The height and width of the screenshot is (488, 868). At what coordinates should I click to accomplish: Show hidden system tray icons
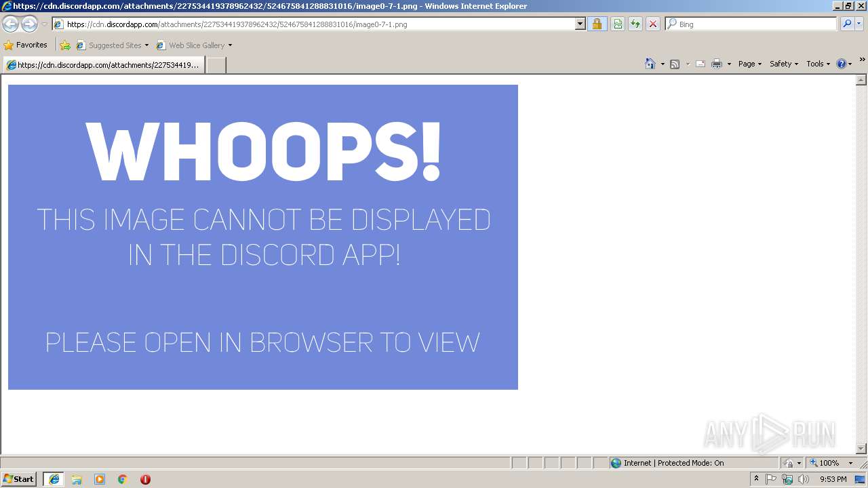click(756, 479)
